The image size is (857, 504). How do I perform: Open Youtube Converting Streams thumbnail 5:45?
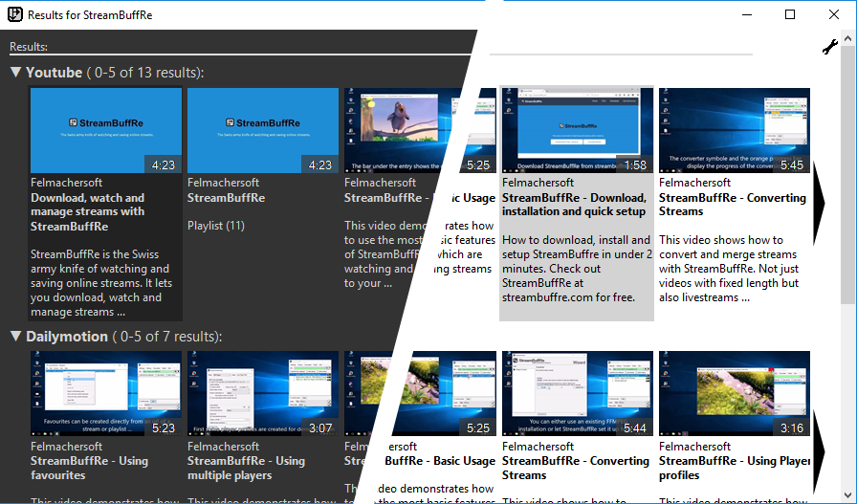pyautogui.click(x=734, y=131)
